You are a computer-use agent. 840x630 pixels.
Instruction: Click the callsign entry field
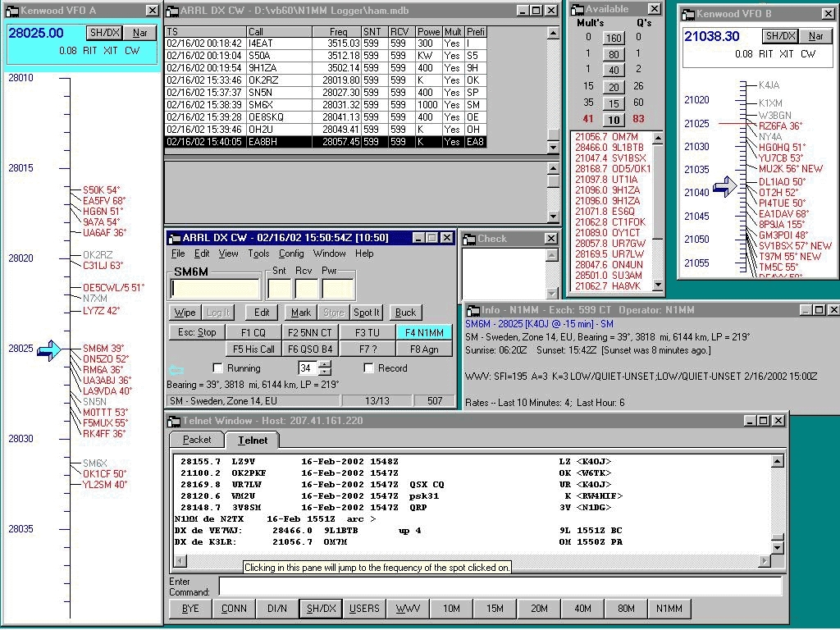click(x=216, y=289)
